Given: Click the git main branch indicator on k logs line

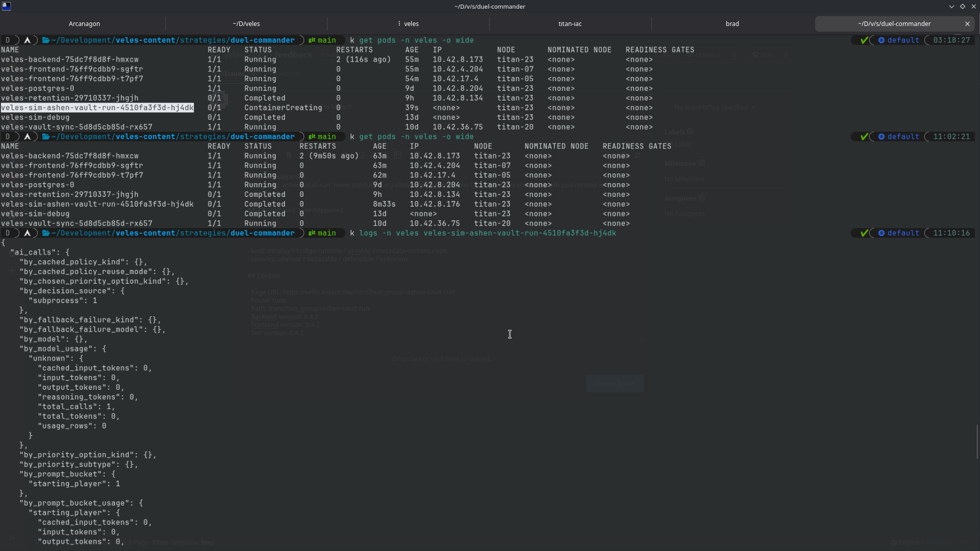Looking at the screenshot, I should click(322, 233).
